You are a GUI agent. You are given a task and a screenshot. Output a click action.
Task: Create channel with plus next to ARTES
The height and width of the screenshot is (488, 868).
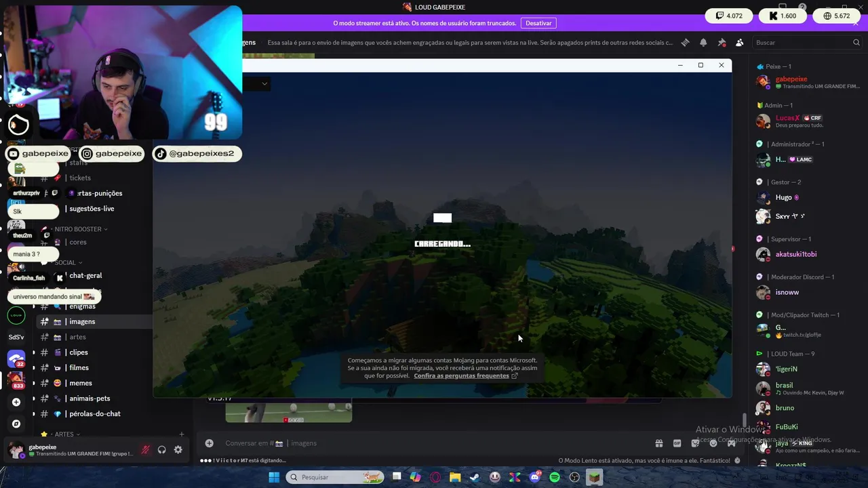pos(181,434)
